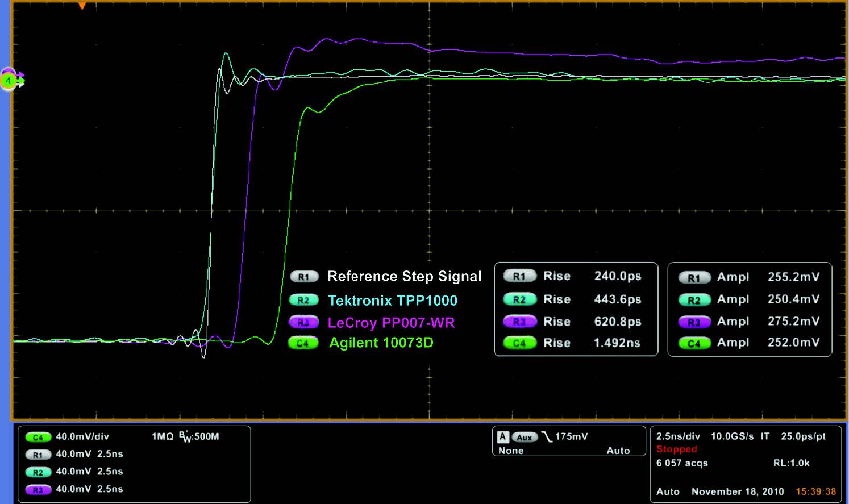Select the Aux trigger source badge

(x=524, y=437)
